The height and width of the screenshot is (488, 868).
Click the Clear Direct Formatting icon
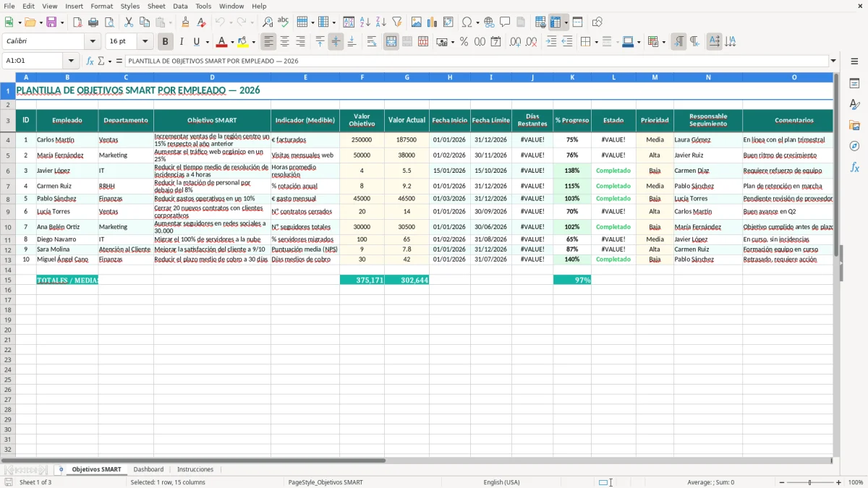click(x=201, y=22)
